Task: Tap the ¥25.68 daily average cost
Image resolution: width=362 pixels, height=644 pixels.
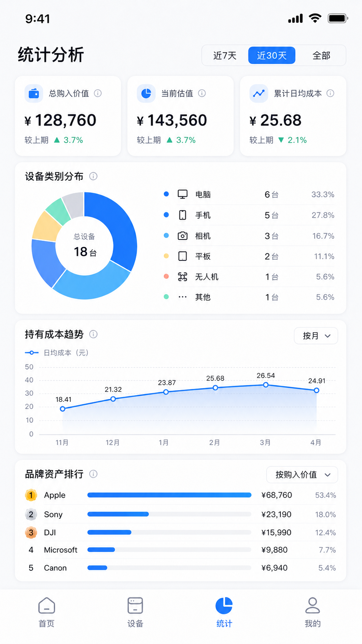Action: [275, 120]
